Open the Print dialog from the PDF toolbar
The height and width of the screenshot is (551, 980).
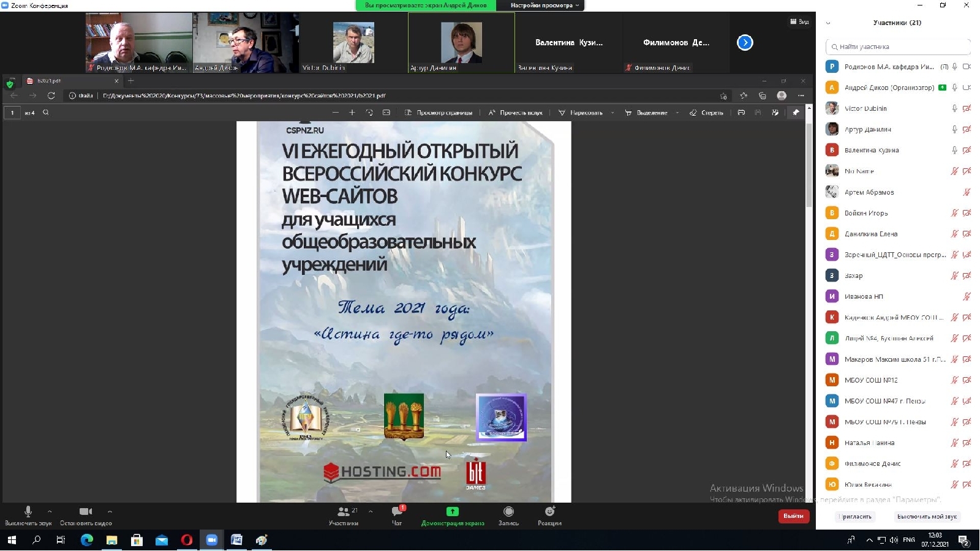tap(742, 113)
